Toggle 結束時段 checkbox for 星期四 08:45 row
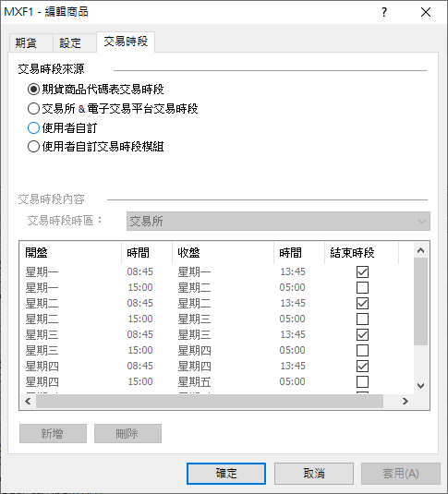 (x=362, y=366)
